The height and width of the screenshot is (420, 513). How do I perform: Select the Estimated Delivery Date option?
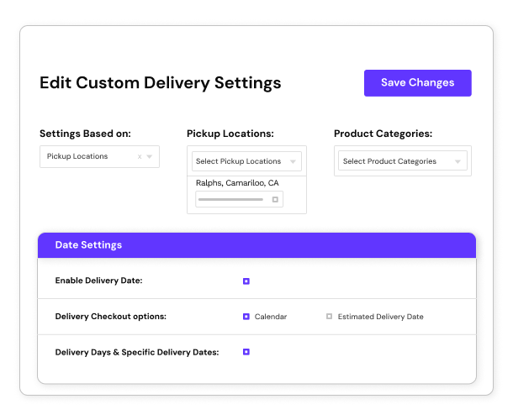click(329, 317)
